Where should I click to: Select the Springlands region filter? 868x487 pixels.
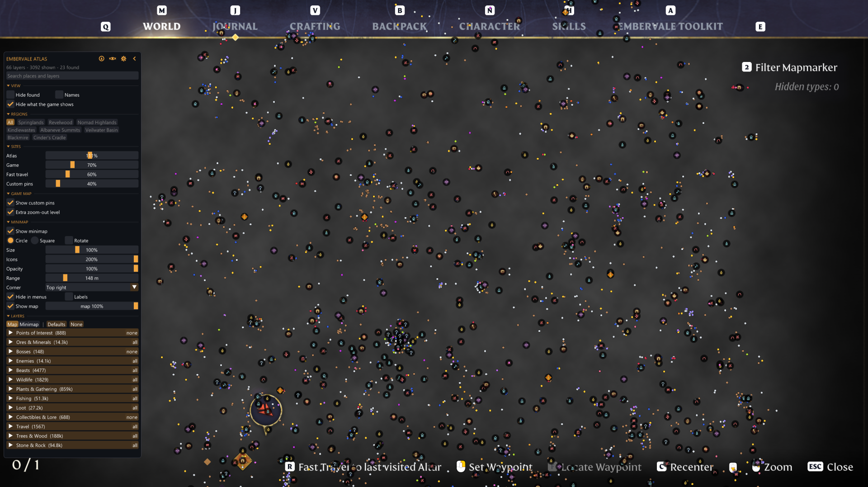(31, 123)
